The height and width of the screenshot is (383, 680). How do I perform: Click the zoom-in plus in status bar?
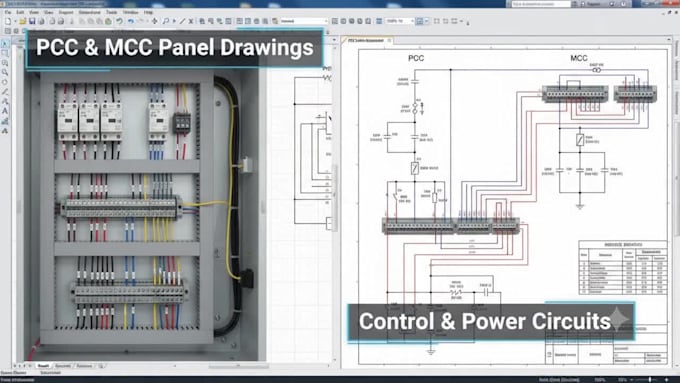coord(667,380)
